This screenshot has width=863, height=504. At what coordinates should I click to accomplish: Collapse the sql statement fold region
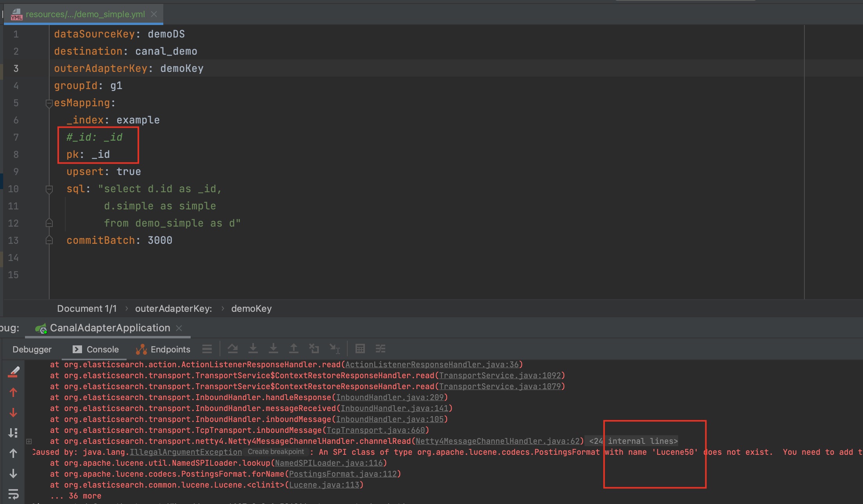(x=49, y=189)
